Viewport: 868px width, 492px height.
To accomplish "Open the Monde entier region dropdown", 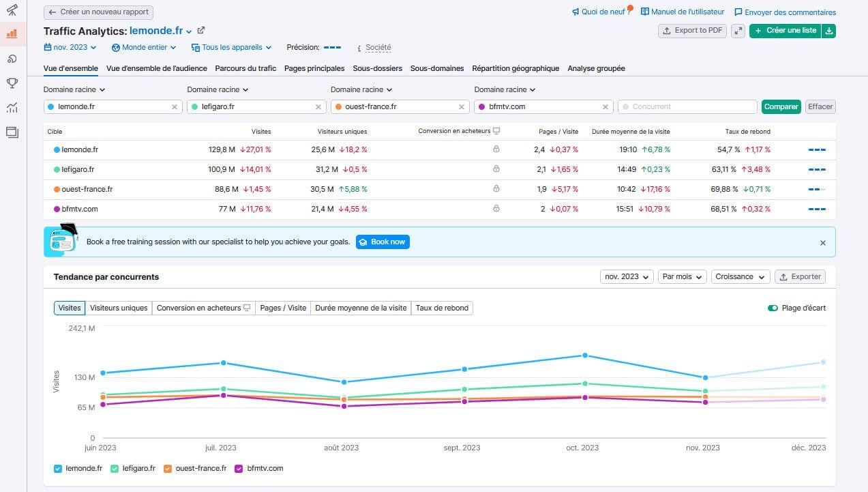I will tap(144, 47).
